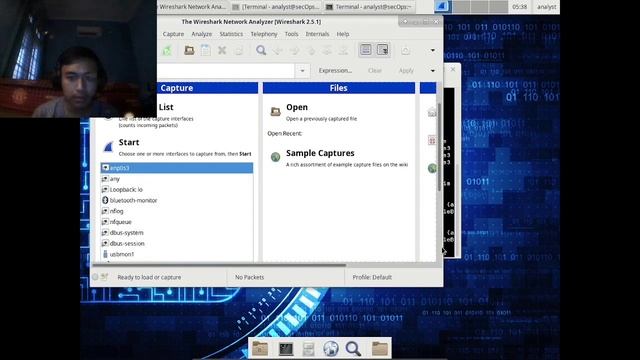Click the Open previously captured file link
The width and height of the screenshot is (640, 360).
pos(297,107)
